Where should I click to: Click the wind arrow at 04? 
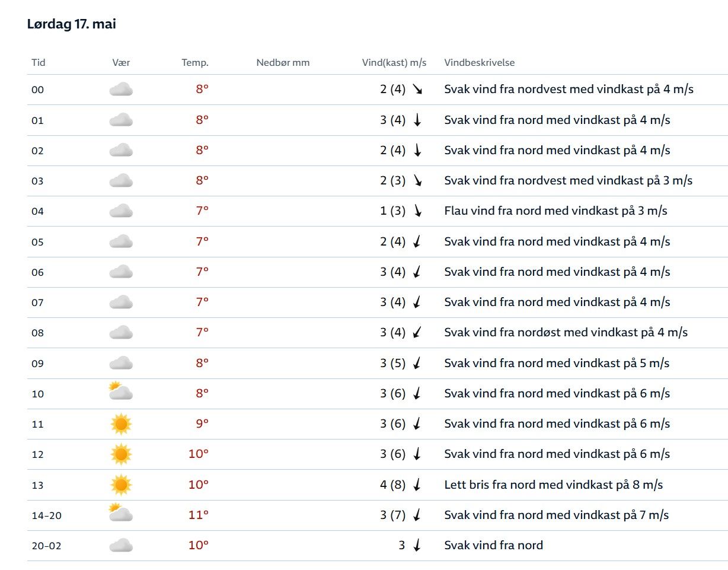(417, 211)
